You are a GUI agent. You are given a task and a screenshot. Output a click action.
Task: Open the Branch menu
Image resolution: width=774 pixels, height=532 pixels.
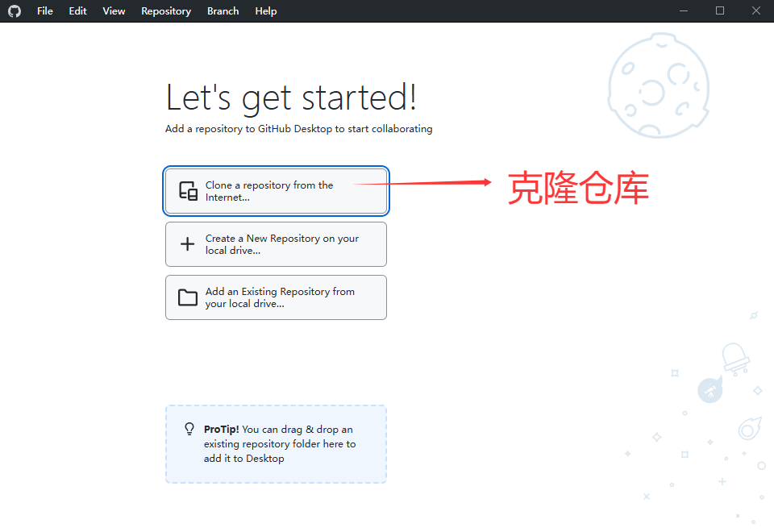click(223, 11)
